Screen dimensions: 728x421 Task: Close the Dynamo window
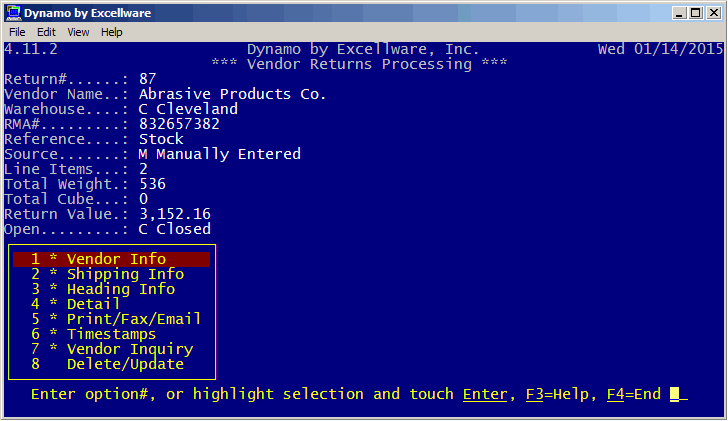tap(714, 13)
